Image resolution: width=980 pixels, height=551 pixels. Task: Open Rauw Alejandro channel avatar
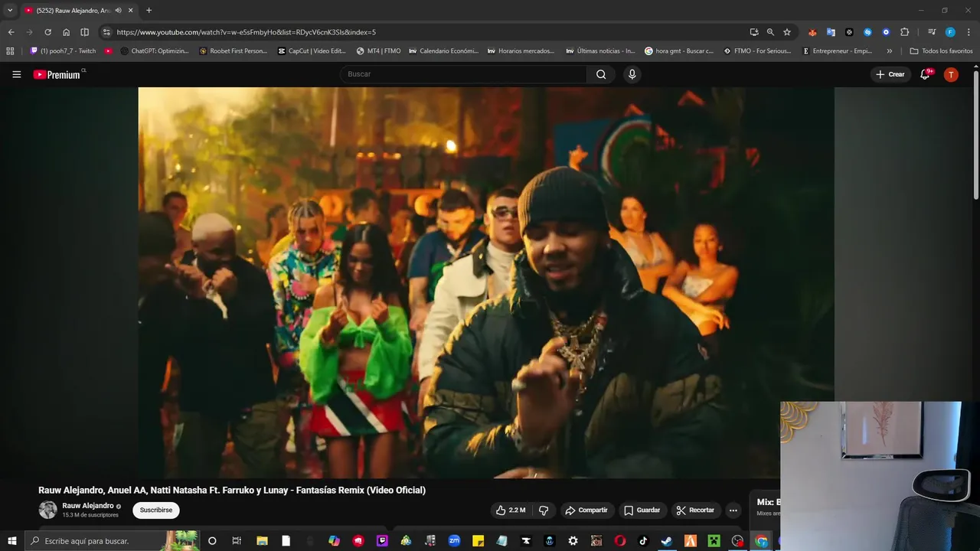47,510
